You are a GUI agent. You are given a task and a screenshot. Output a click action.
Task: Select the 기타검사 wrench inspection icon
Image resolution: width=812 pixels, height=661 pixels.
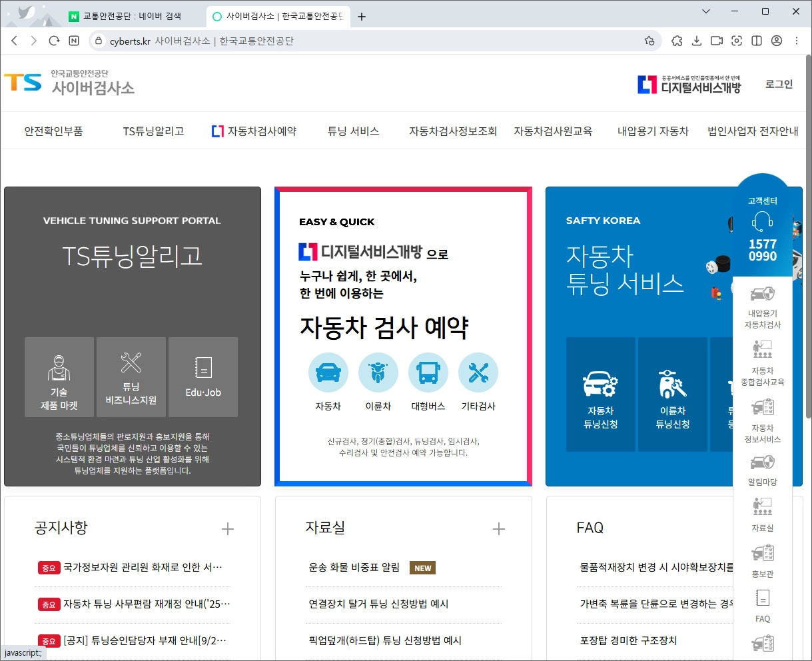pos(478,373)
